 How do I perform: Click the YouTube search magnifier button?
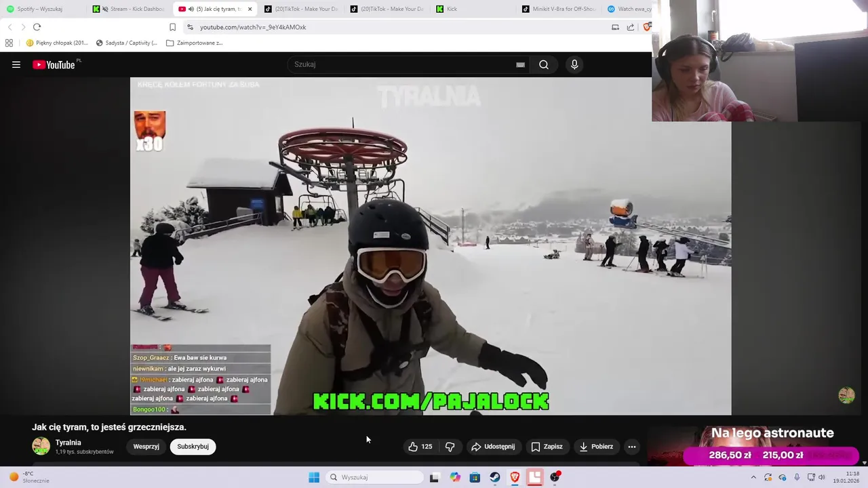point(544,64)
